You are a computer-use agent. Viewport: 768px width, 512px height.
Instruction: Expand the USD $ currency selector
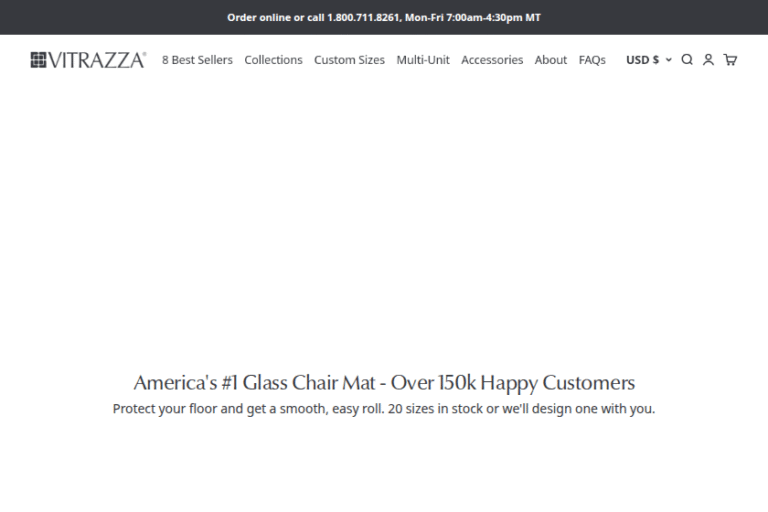(642, 60)
